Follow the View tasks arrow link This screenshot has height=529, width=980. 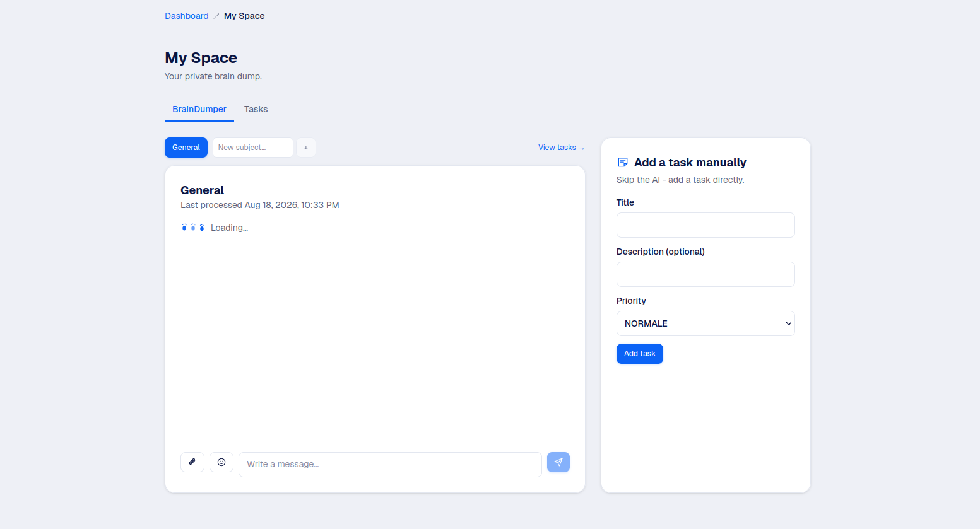click(562, 148)
